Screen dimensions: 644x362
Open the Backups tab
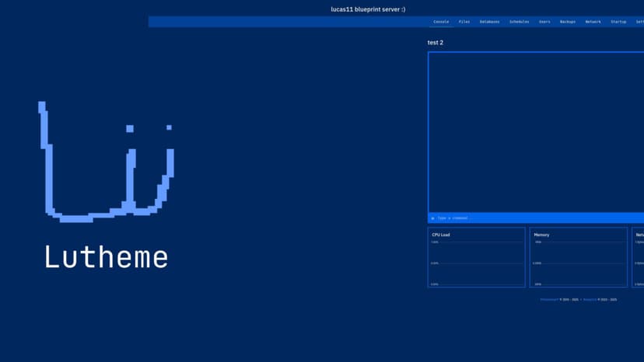[x=568, y=22]
